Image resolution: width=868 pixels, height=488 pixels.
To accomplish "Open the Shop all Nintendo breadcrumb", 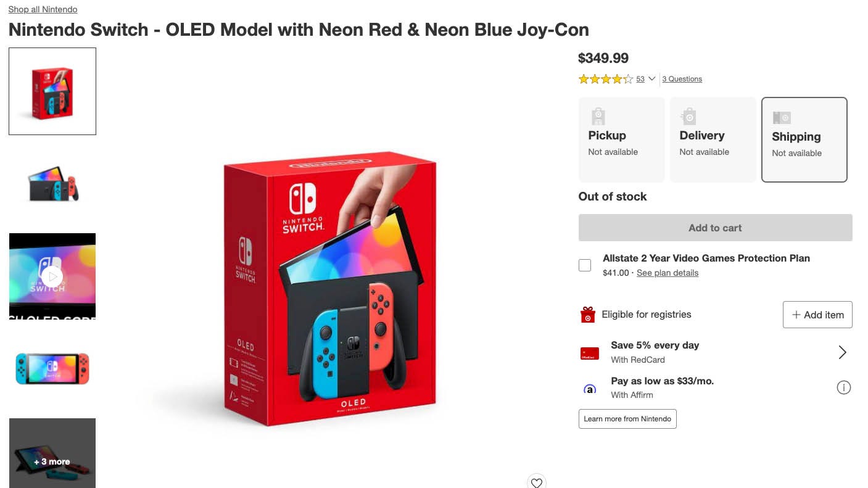I will click(42, 9).
